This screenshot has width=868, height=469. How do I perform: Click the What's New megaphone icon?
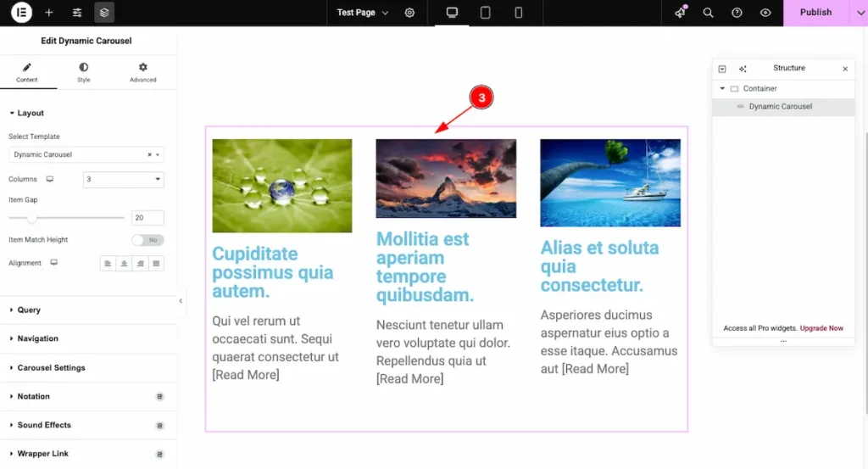(680, 13)
